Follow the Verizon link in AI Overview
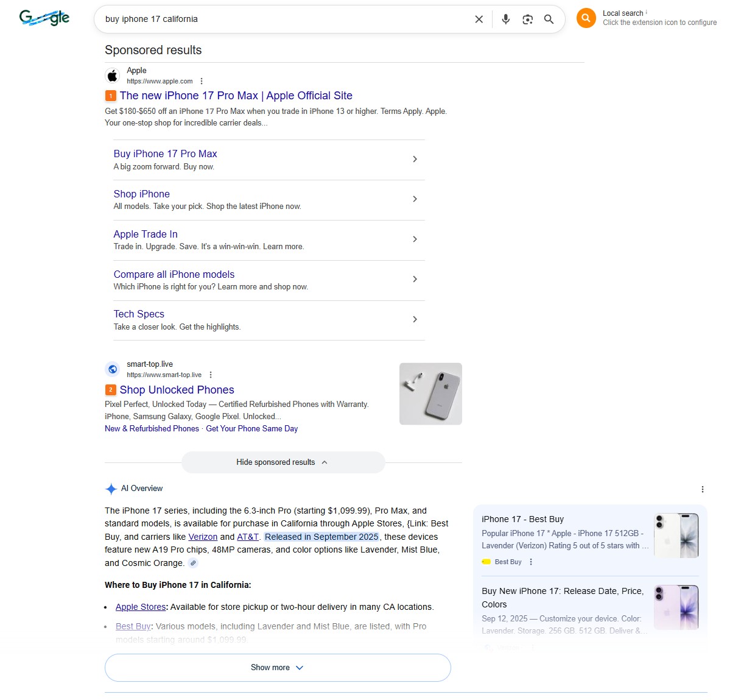 click(203, 537)
